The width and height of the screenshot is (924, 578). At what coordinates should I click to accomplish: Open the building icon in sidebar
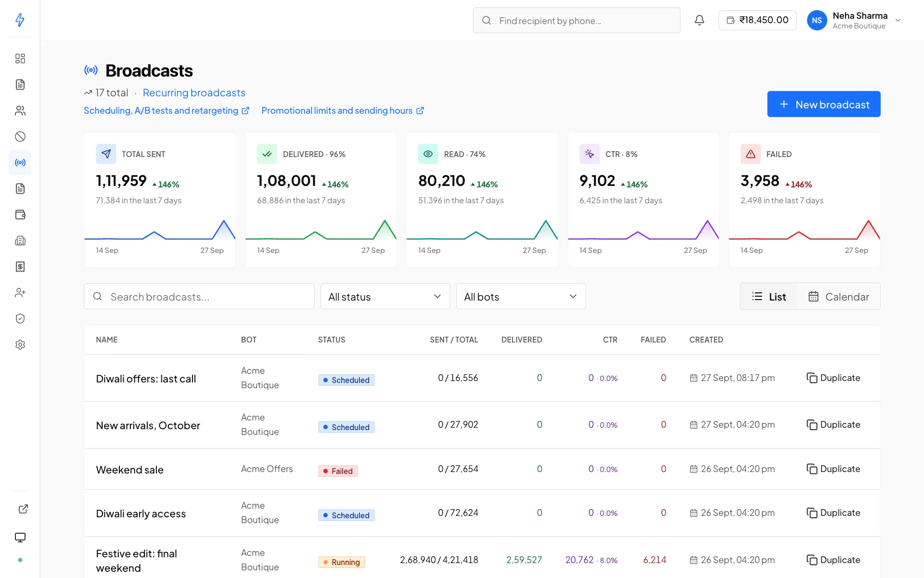tap(20, 240)
